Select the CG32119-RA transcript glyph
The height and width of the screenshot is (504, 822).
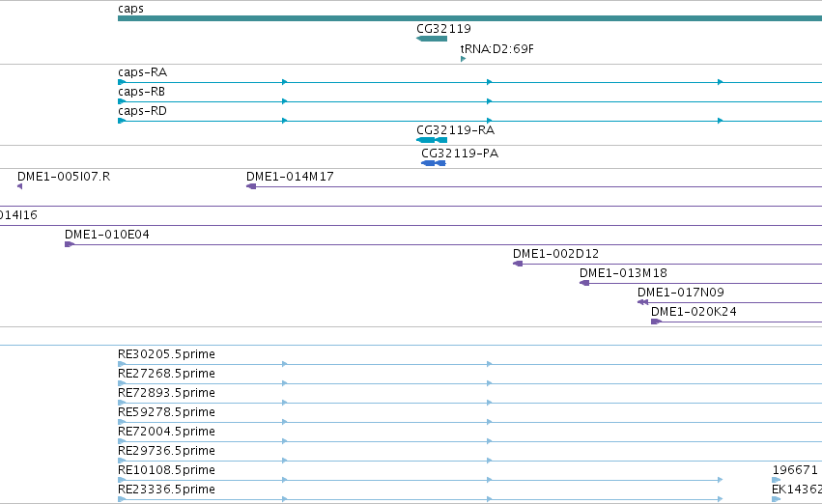point(432,140)
